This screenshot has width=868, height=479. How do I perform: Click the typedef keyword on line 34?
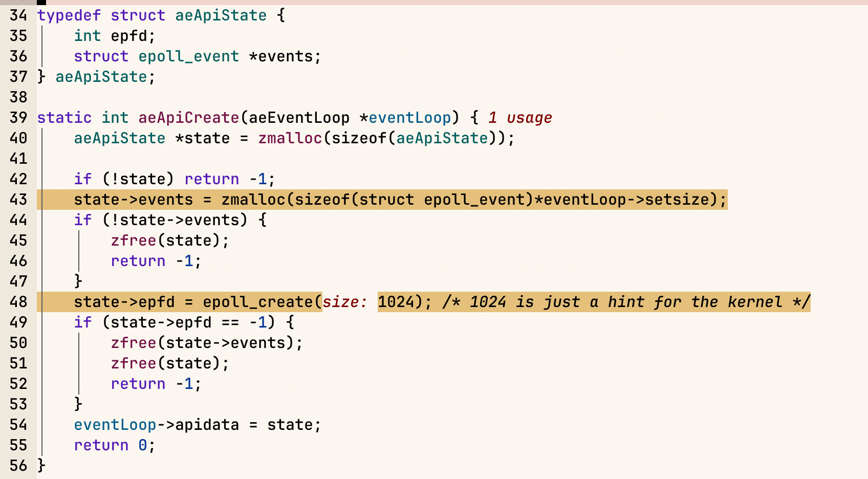click(69, 15)
